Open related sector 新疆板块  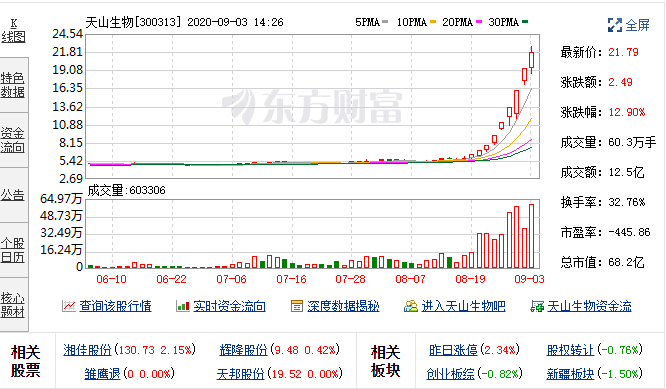570,374
